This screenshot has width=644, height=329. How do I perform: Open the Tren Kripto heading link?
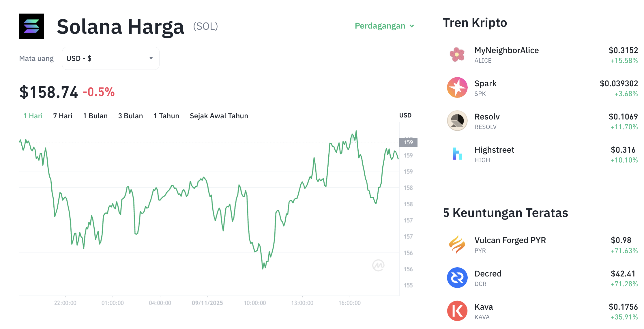click(475, 23)
